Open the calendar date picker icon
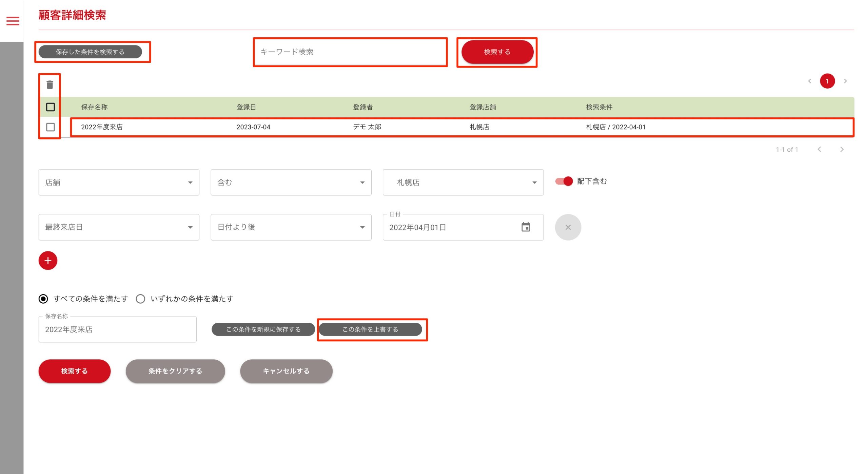 526,227
